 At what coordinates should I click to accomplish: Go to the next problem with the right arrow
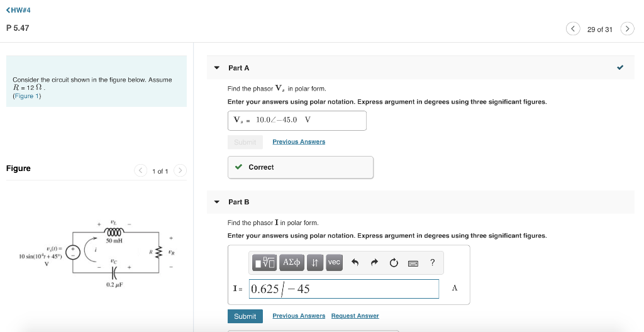(x=627, y=29)
